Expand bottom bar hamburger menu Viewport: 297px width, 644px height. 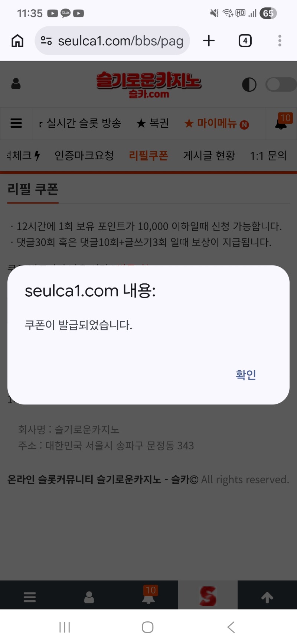pyautogui.click(x=30, y=597)
